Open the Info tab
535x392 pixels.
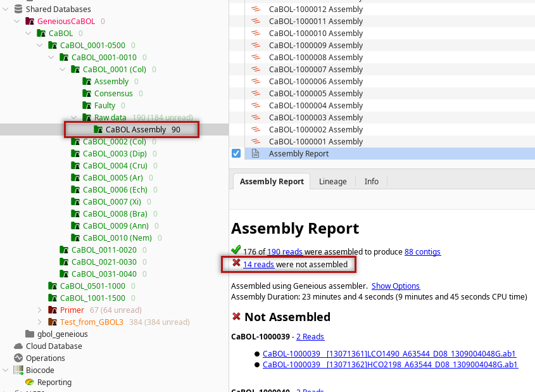(x=371, y=182)
